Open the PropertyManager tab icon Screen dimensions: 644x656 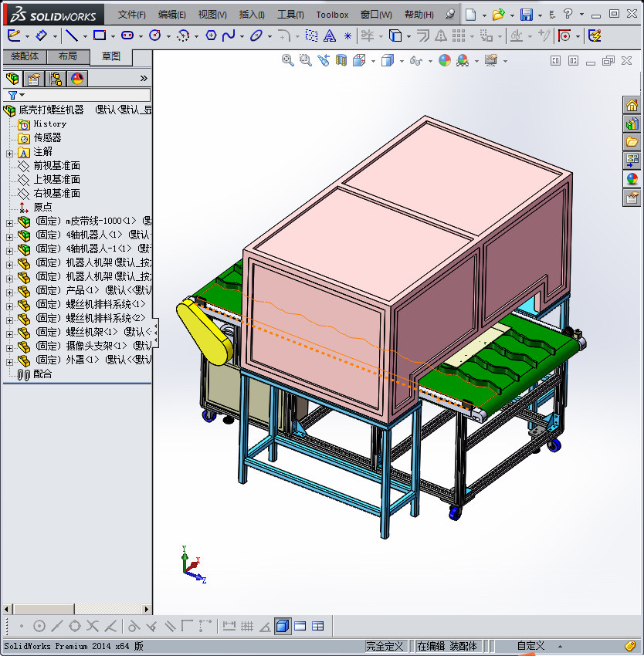34,79
